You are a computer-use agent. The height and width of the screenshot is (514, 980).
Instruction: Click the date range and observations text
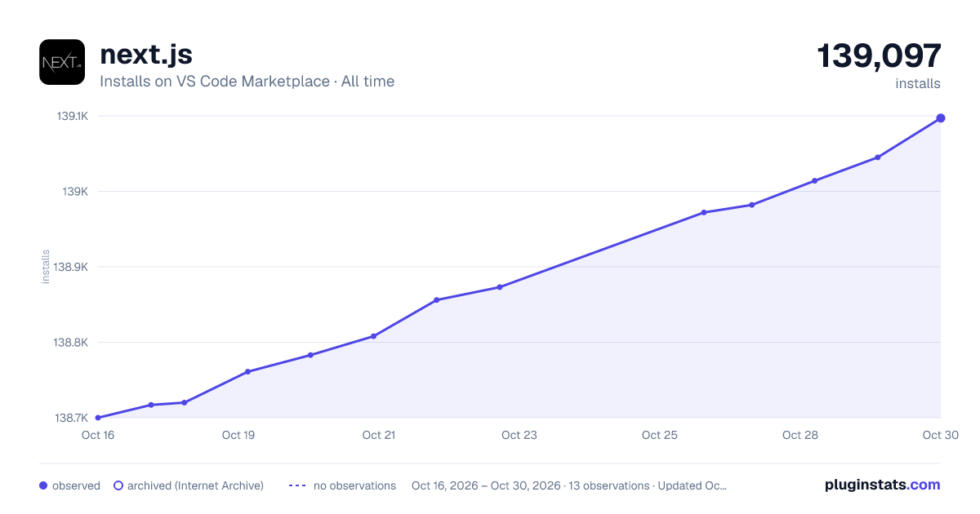click(x=569, y=485)
